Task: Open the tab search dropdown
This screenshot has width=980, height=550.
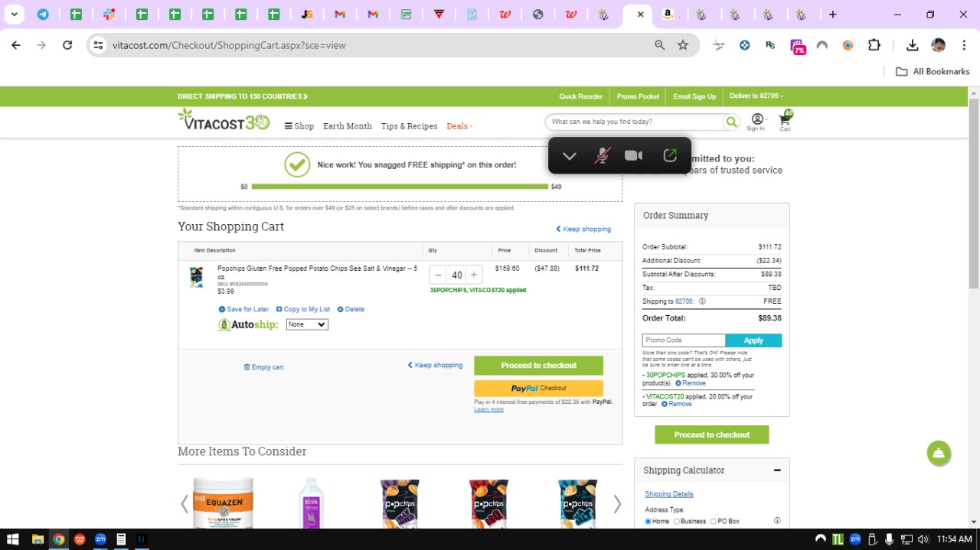Action: pos(14,15)
